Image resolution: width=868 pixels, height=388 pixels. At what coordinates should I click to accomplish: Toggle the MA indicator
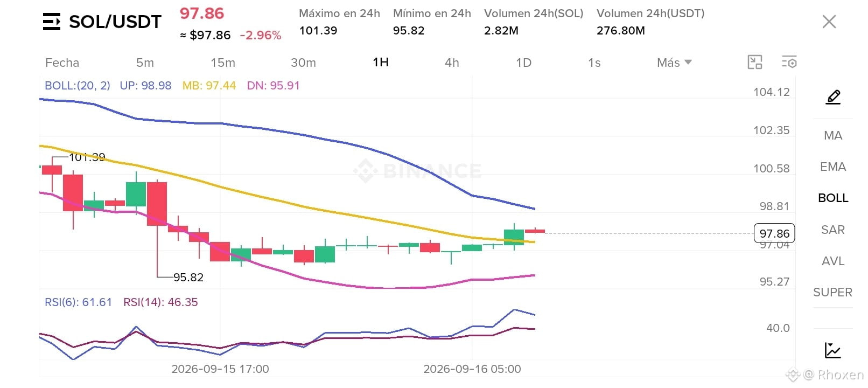coord(833,135)
